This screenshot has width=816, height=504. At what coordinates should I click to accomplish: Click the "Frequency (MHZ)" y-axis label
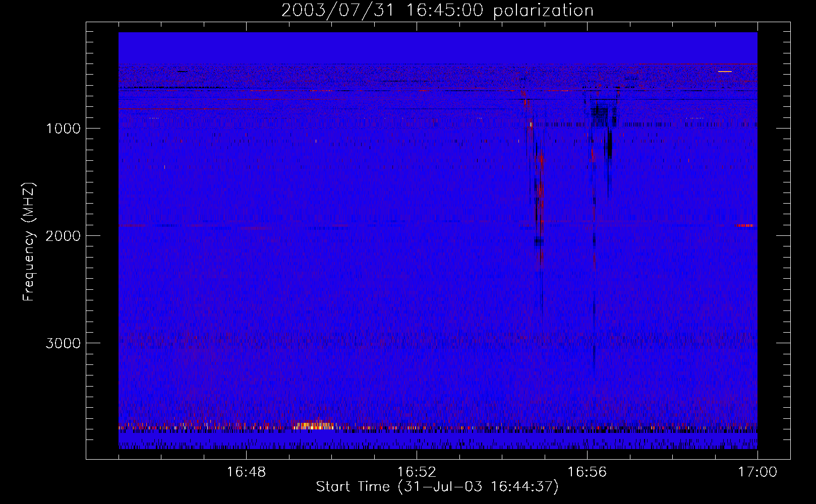[29, 242]
